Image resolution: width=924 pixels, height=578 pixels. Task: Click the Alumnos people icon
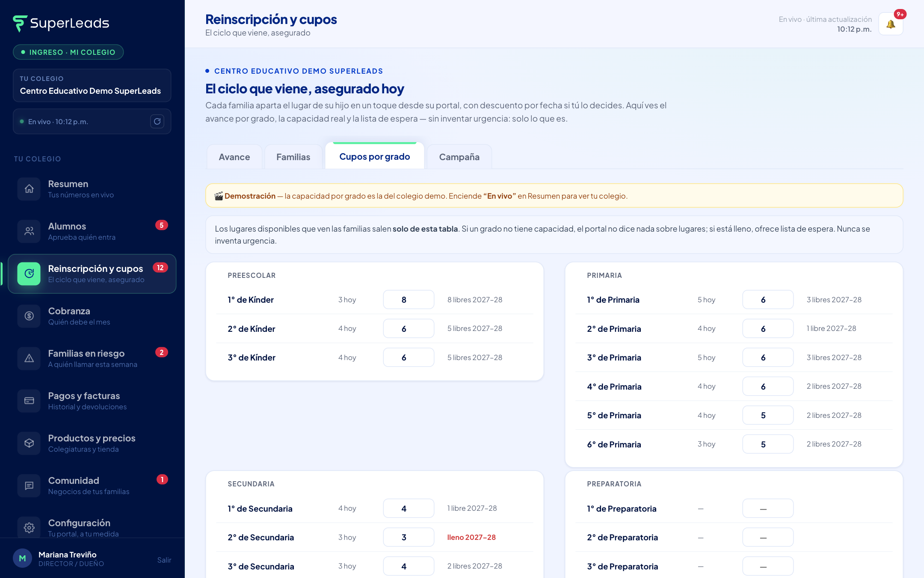pos(29,231)
